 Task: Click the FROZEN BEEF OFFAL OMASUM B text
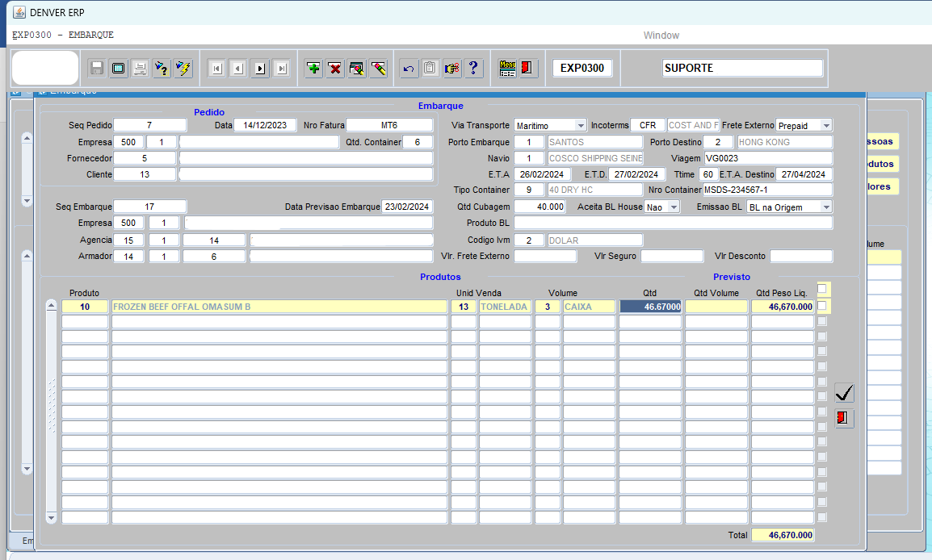point(182,307)
